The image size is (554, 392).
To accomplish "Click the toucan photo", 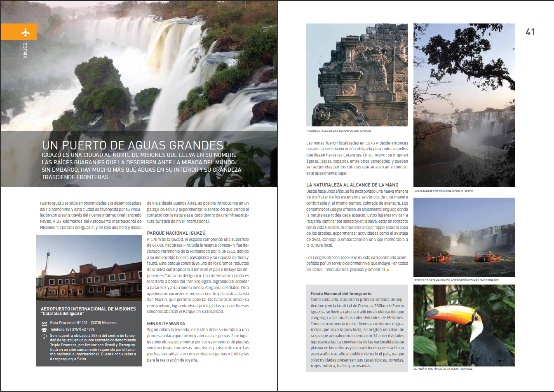I will (464, 325).
